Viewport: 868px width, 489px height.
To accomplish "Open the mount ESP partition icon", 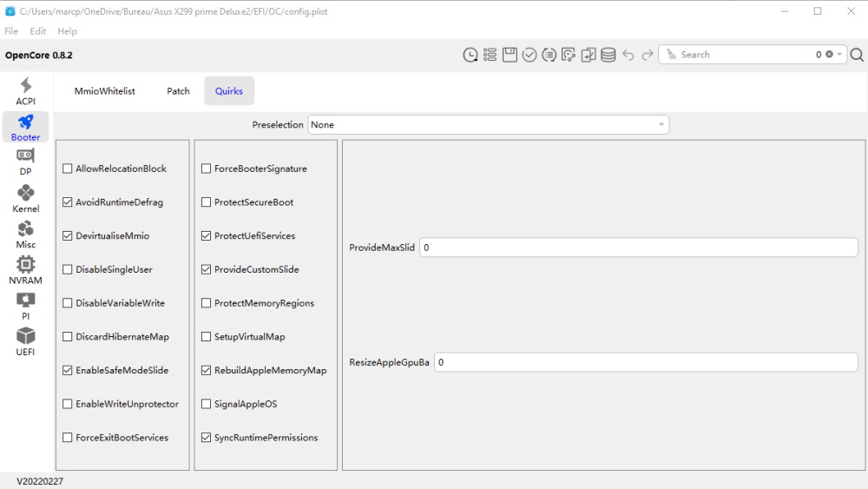I will (x=569, y=55).
